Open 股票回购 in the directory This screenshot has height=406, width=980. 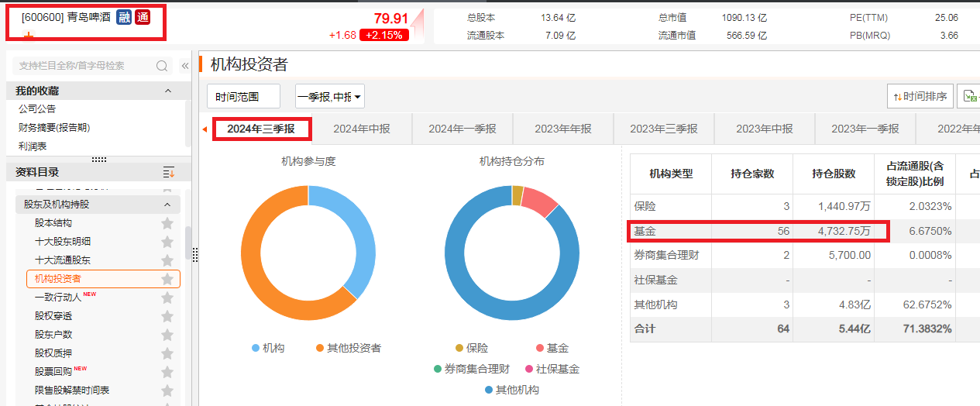[x=53, y=372]
